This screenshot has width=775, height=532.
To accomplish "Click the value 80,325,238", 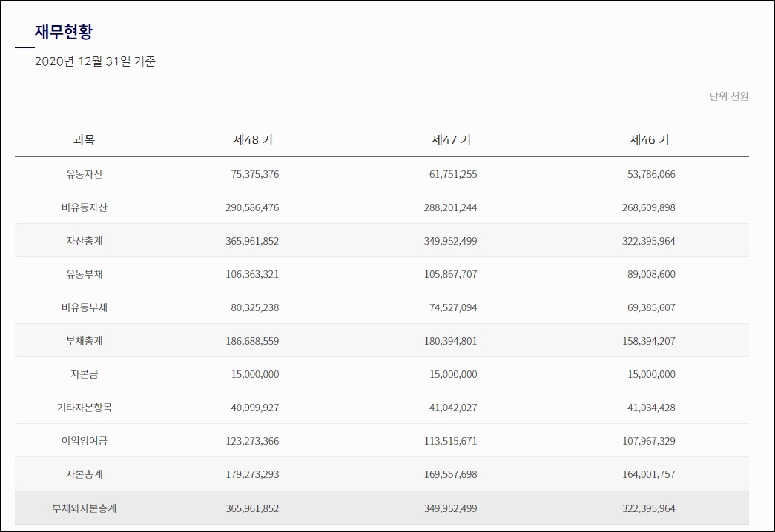I will pos(255,307).
